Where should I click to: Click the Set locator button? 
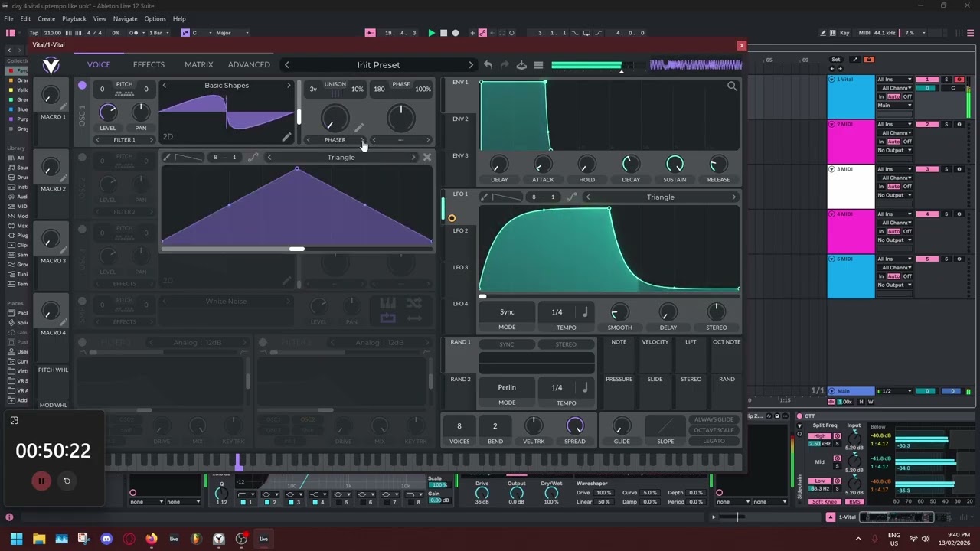point(836,60)
